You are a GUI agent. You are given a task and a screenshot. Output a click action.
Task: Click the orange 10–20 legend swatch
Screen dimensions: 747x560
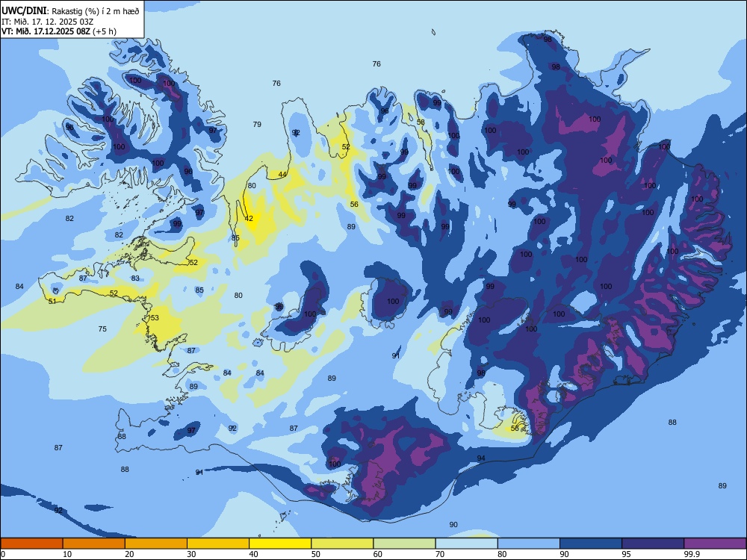(x=94, y=544)
